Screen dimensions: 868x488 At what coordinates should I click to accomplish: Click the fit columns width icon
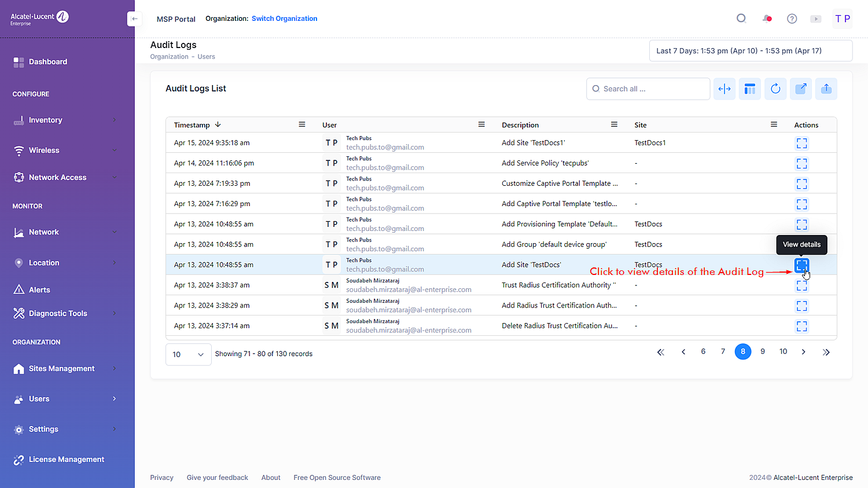click(724, 89)
